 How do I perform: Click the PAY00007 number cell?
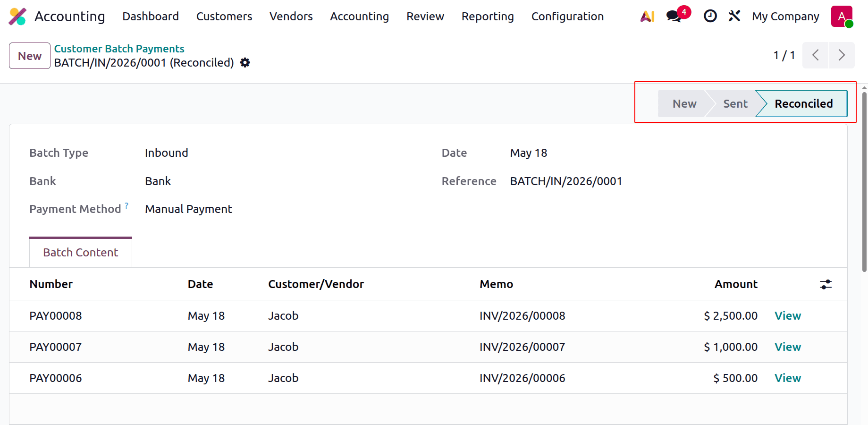coord(56,347)
